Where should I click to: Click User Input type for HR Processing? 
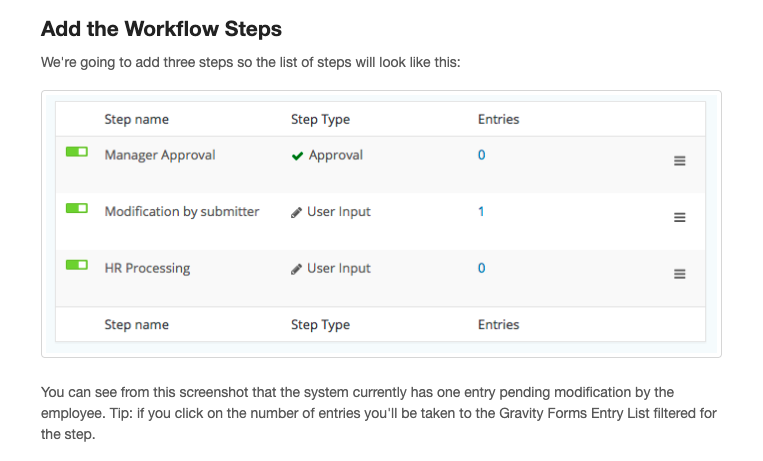[x=339, y=268]
